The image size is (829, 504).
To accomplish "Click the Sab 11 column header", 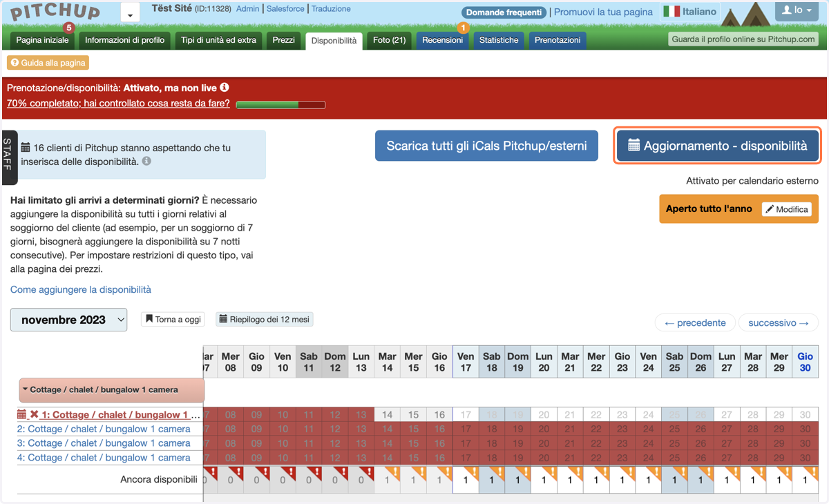I will (309, 362).
